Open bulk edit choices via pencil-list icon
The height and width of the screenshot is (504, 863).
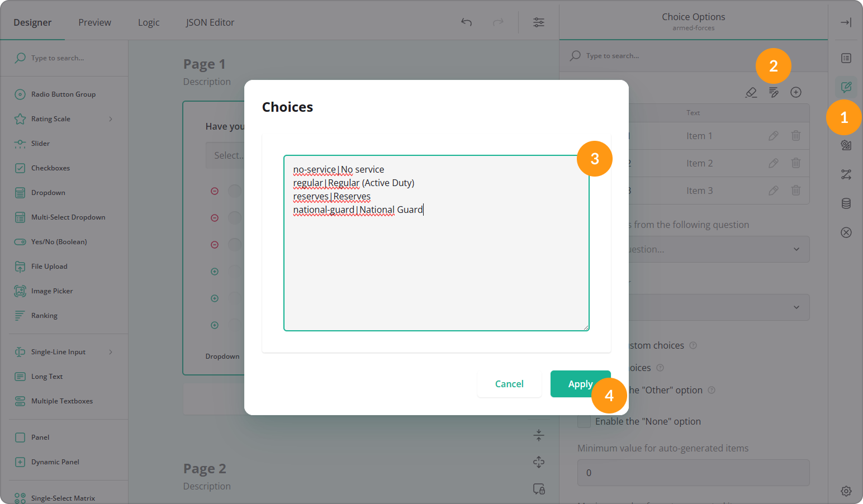click(x=774, y=92)
